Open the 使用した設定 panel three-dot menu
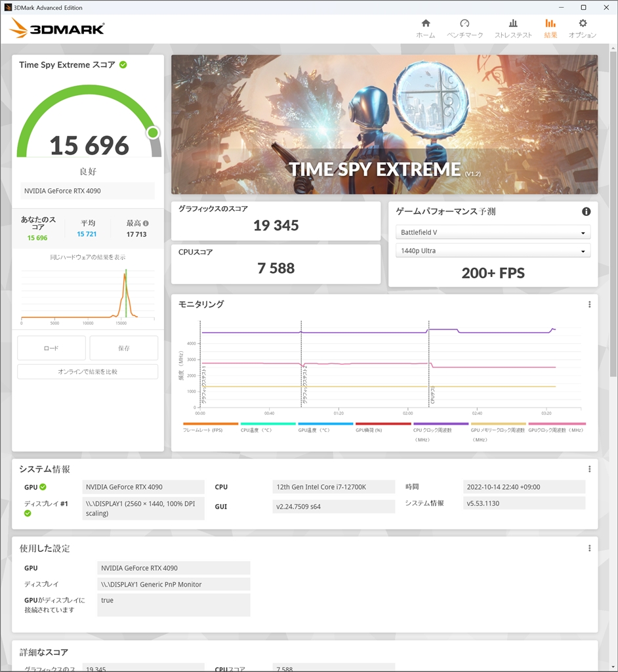Screen dimensions: 618x672 590,548
